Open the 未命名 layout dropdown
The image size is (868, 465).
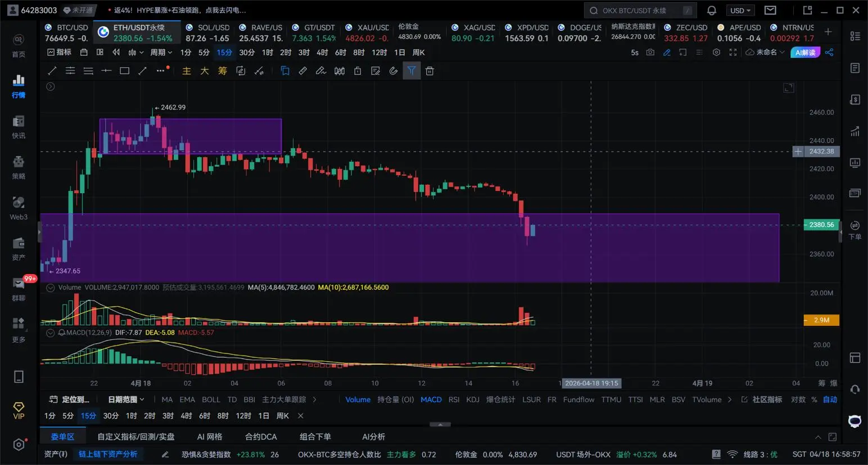765,52
